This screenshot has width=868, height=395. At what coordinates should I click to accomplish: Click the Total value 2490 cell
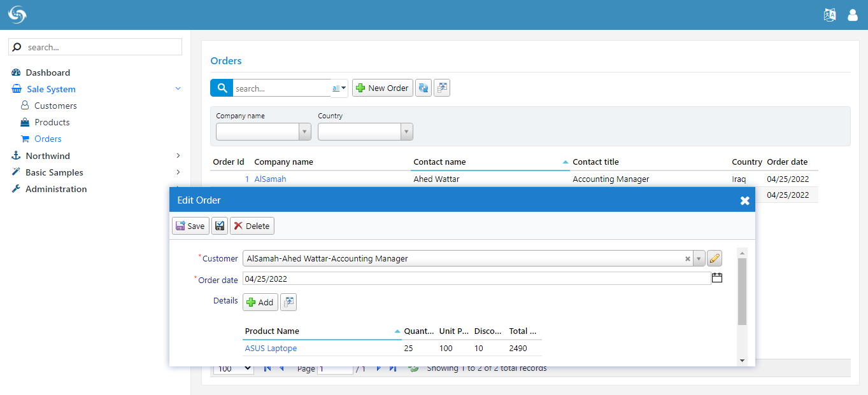pyautogui.click(x=518, y=348)
